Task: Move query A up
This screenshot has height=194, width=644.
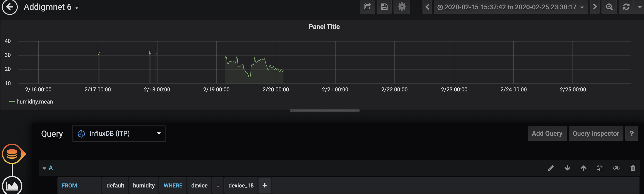Action: tap(583, 168)
